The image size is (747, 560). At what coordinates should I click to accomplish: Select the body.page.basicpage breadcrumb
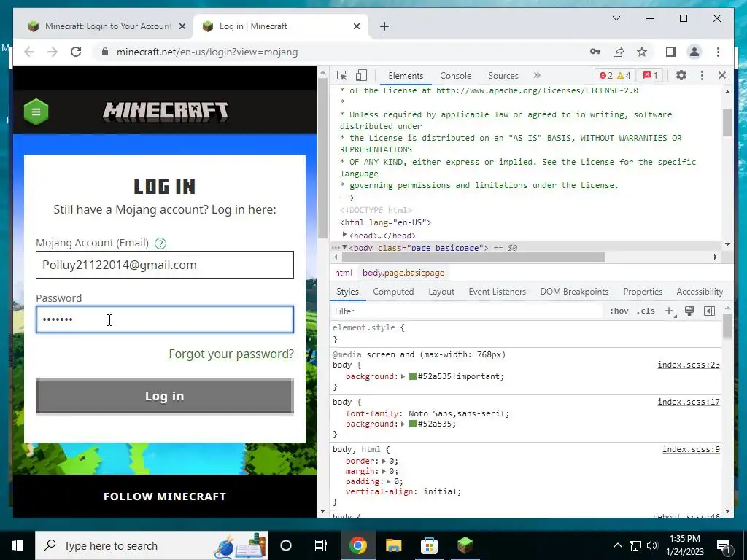403,273
